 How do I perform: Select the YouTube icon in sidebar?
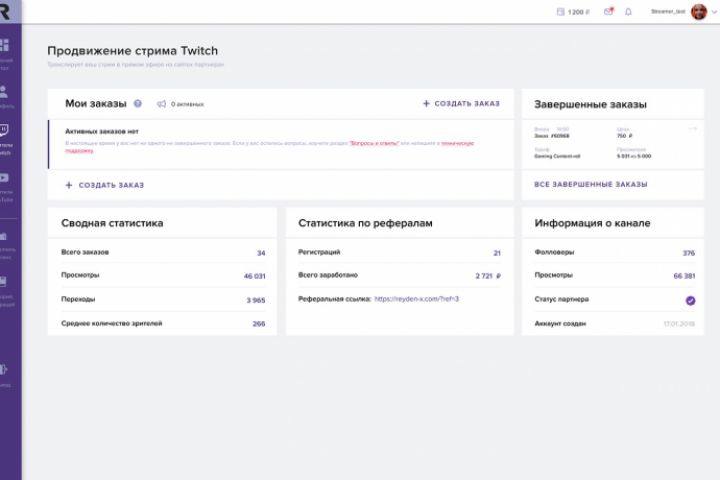[5, 178]
